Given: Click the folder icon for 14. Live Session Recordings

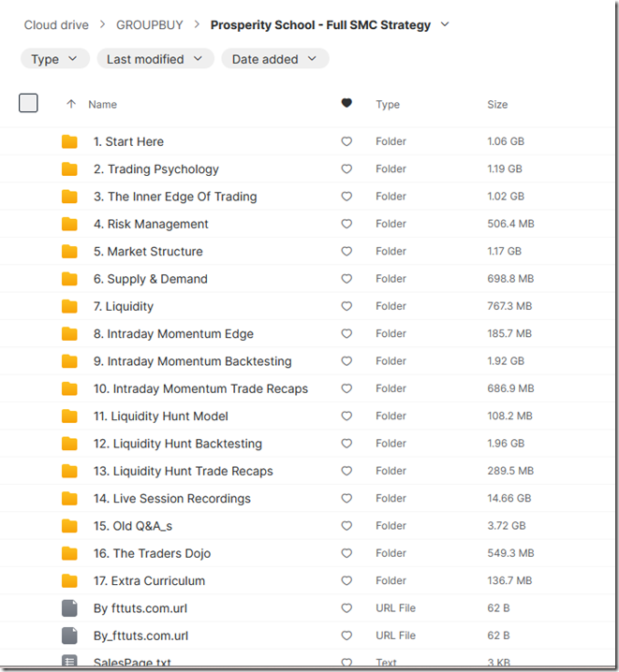Looking at the screenshot, I should pyautogui.click(x=69, y=499).
